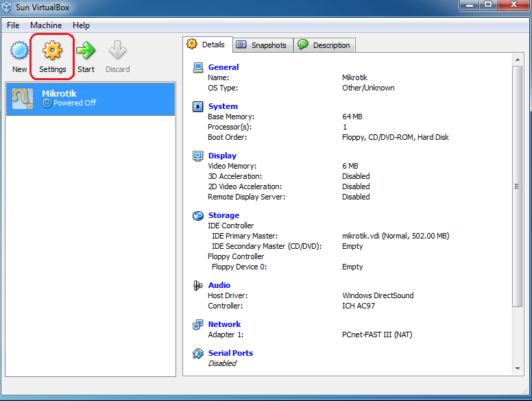Click the Audio section speaker icon
The height and width of the screenshot is (401, 532).
click(x=198, y=286)
